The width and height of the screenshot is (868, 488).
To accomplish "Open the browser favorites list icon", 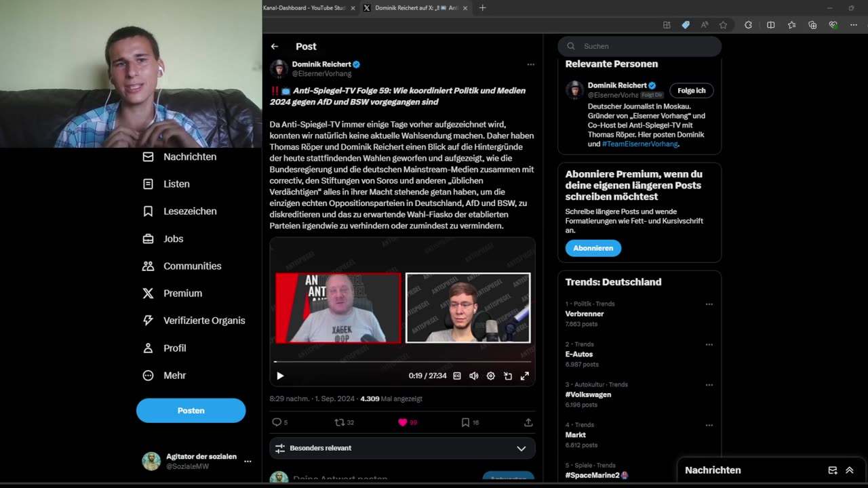I will coord(791,25).
